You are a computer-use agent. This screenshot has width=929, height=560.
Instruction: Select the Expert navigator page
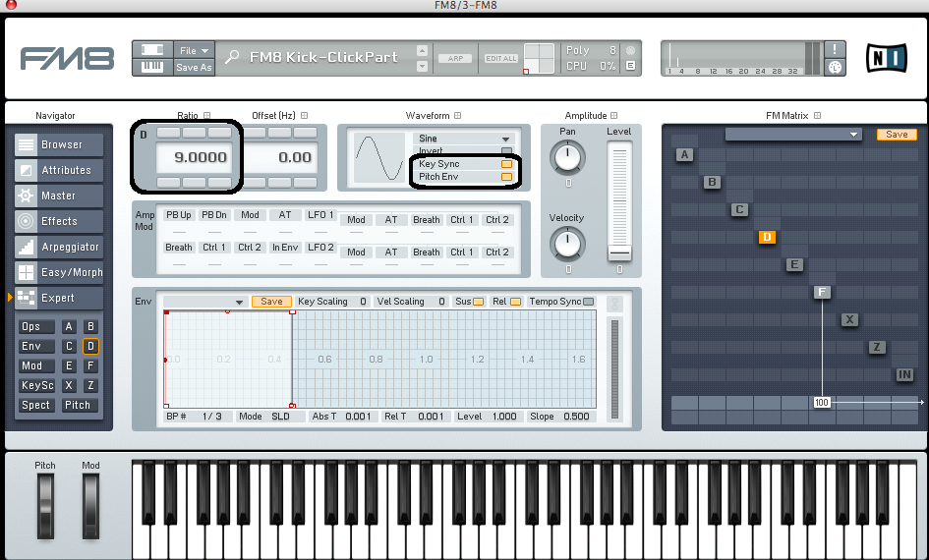coord(59,298)
